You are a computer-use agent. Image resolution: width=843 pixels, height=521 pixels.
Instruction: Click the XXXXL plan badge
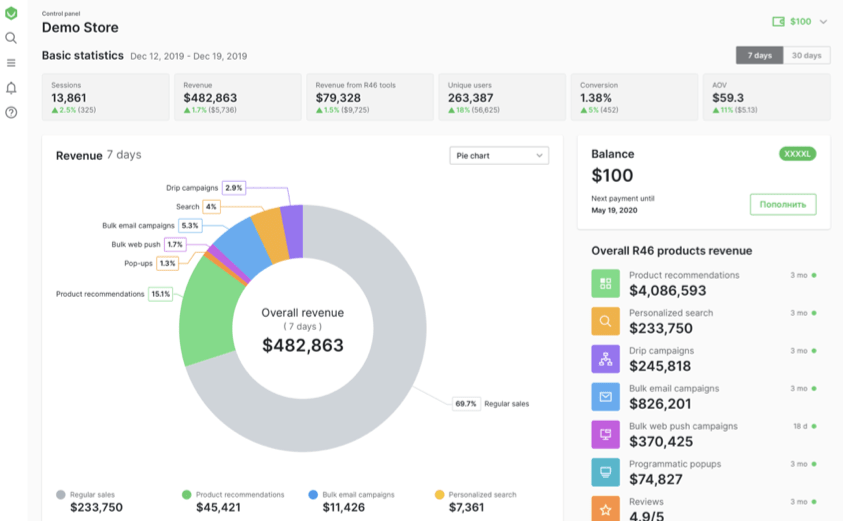click(x=797, y=154)
